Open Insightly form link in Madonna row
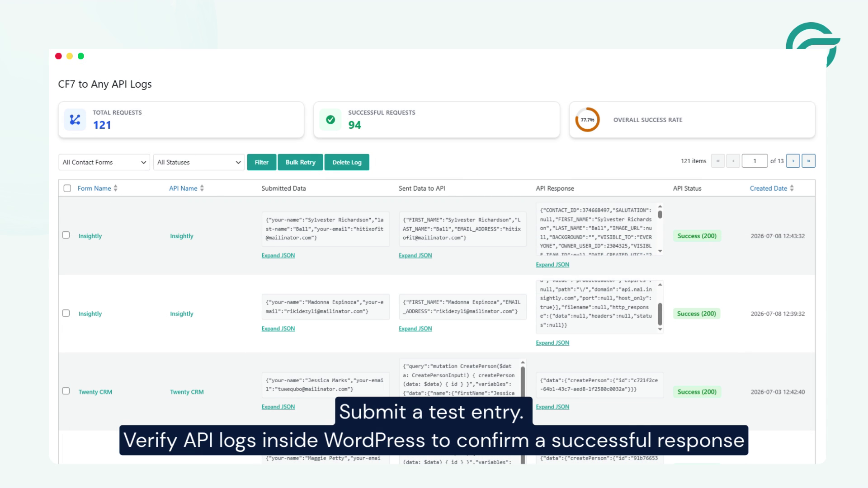Image resolution: width=868 pixels, height=488 pixels. pos(90,314)
